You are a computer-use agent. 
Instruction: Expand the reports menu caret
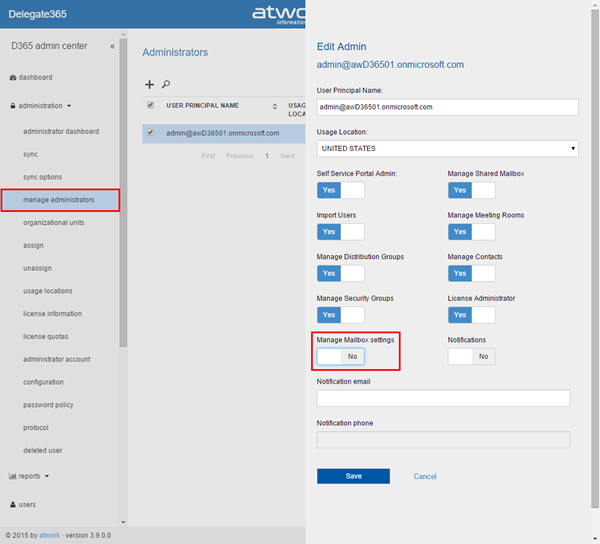pos(47,476)
